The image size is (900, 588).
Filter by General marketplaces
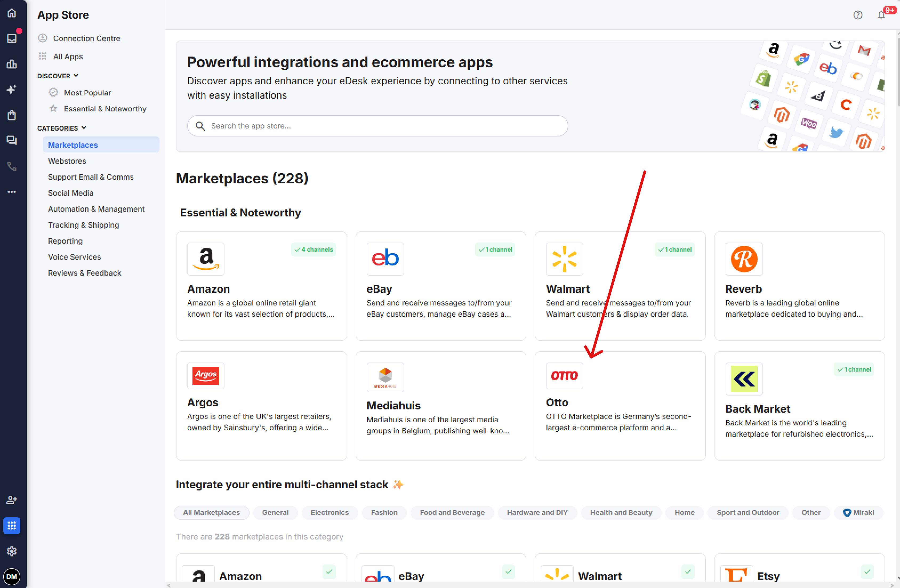[x=275, y=512]
